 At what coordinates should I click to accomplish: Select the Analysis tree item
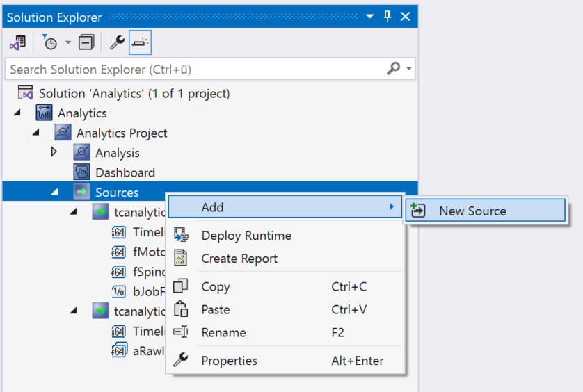[x=118, y=153]
